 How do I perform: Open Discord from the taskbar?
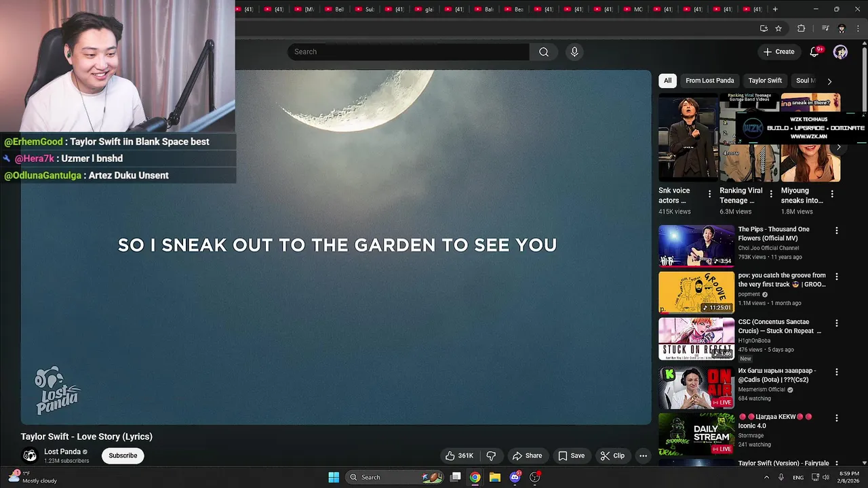coord(515,477)
